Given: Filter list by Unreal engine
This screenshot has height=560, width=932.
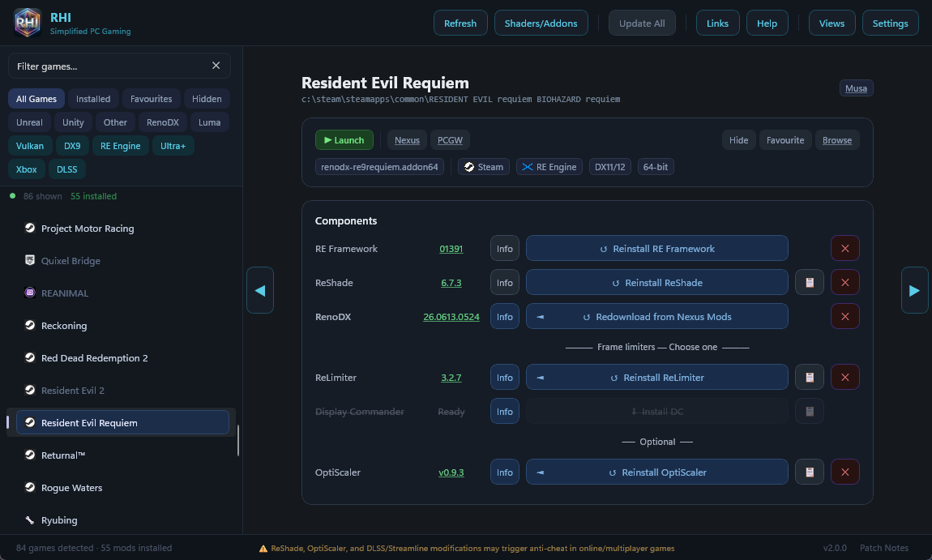Looking at the screenshot, I should tap(29, 122).
